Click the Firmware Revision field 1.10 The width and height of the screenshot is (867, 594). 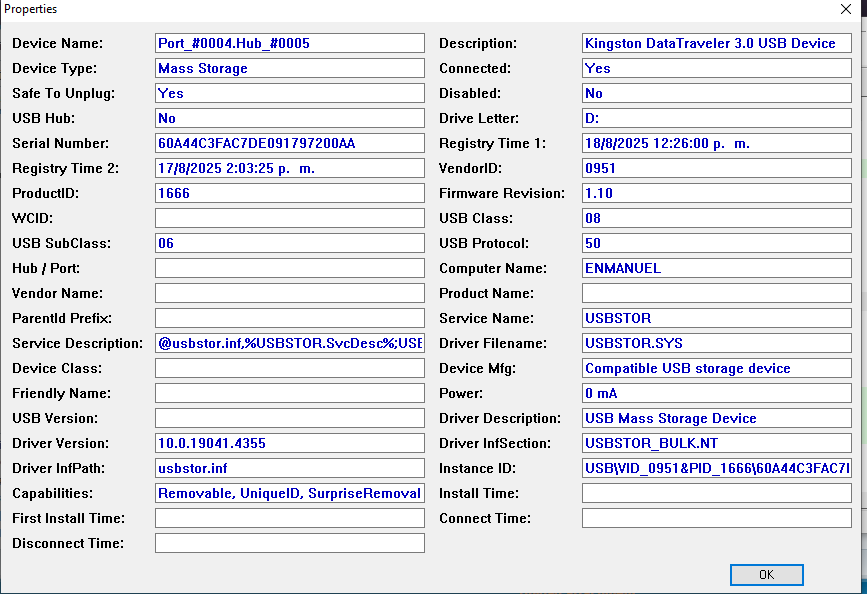click(717, 193)
